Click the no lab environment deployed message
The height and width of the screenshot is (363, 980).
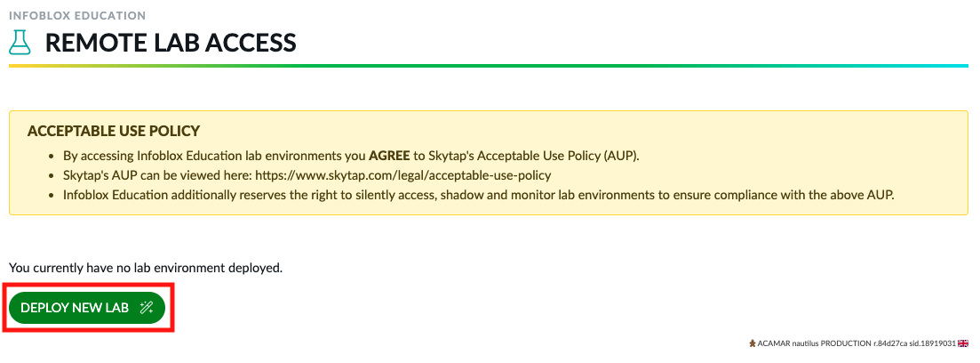(x=145, y=267)
